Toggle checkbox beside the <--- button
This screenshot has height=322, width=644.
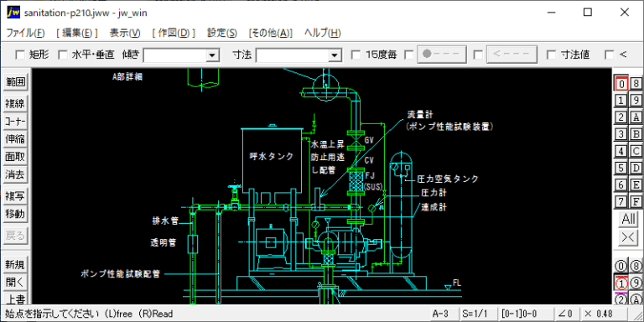tap(478, 55)
